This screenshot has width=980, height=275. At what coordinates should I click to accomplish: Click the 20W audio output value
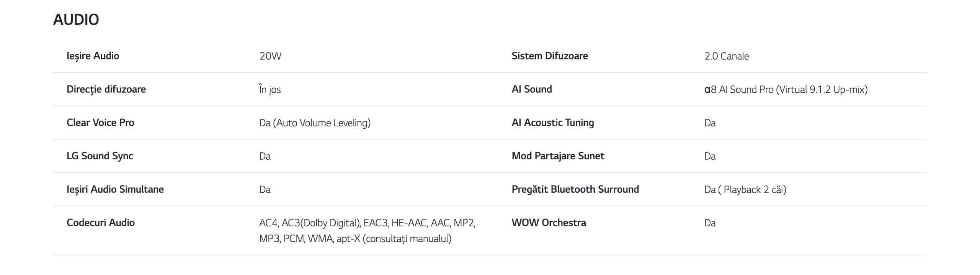[x=270, y=56]
